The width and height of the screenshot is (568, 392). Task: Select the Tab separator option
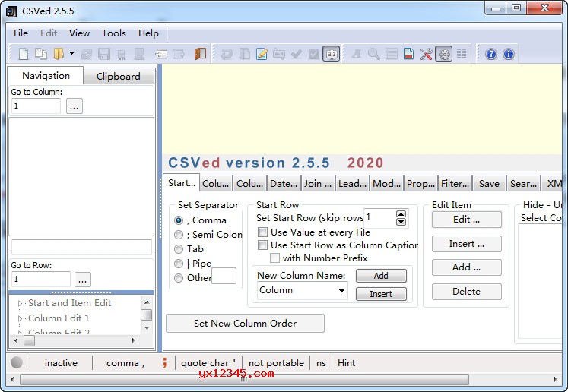pos(179,249)
